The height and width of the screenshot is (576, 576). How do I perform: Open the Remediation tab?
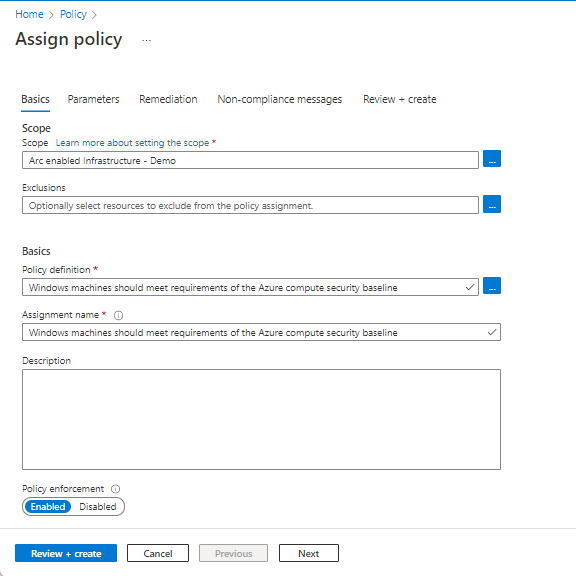tap(168, 99)
